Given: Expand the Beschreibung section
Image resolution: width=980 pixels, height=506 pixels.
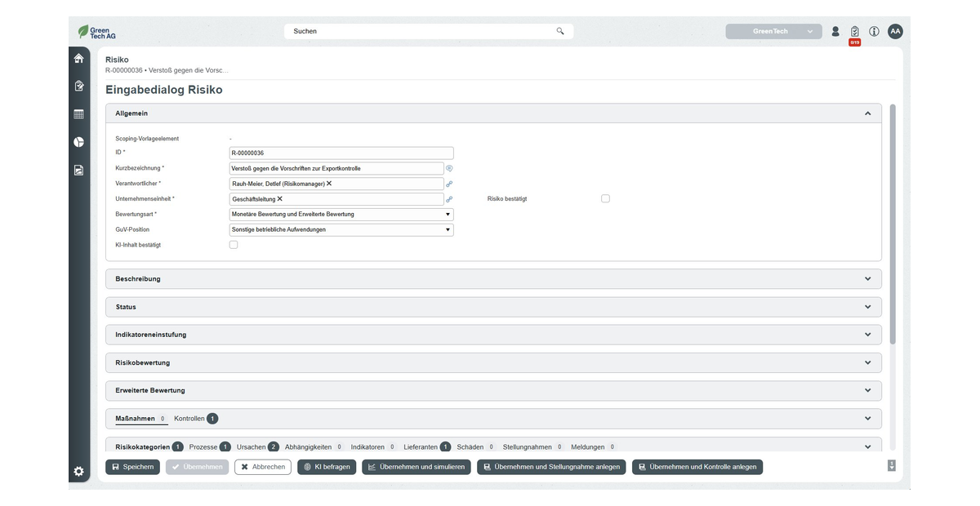Looking at the screenshot, I should click(493, 279).
